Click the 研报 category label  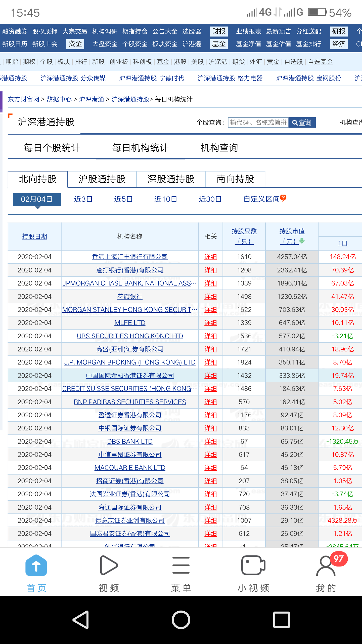(339, 31)
